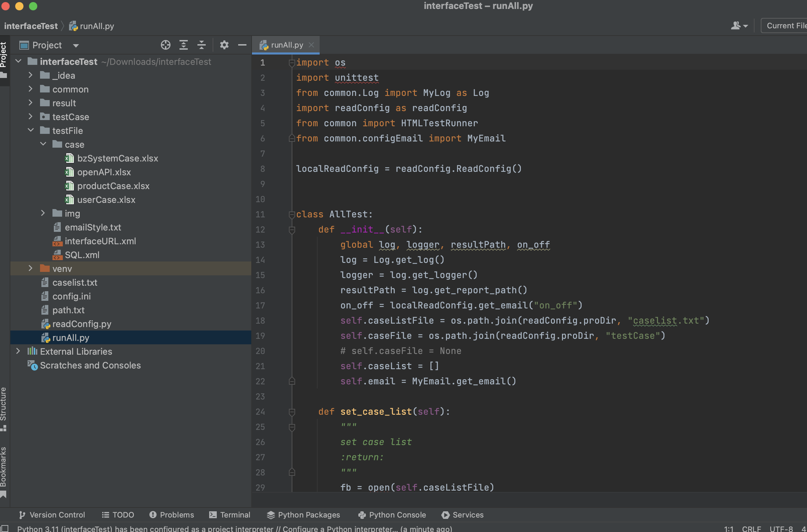Click the CRLF line separator in status bar
The height and width of the screenshot is (532, 807).
[751, 529]
